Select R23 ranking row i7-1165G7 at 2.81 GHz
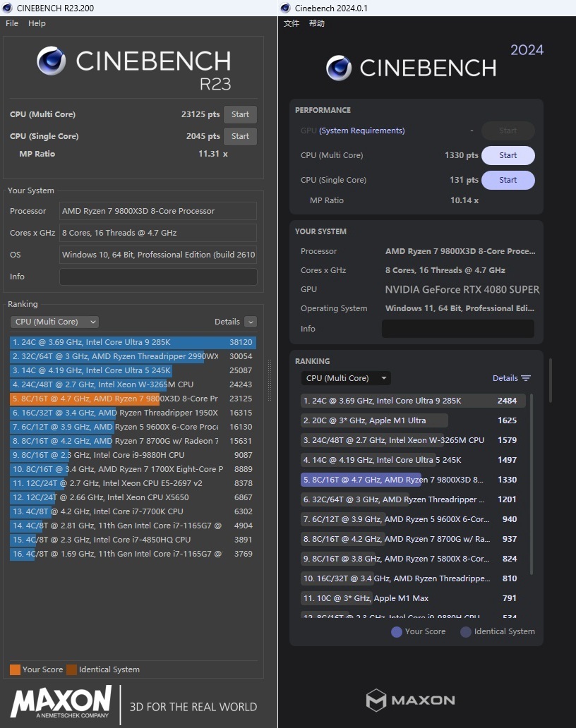Image resolution: width=576 pixels, height=728 pixels. click(133, 526)
